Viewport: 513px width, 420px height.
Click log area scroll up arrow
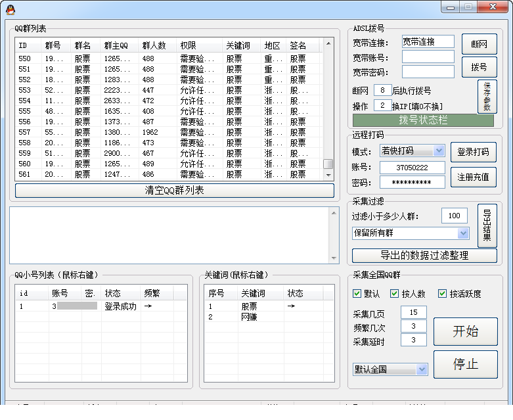[x=334, y=213]
